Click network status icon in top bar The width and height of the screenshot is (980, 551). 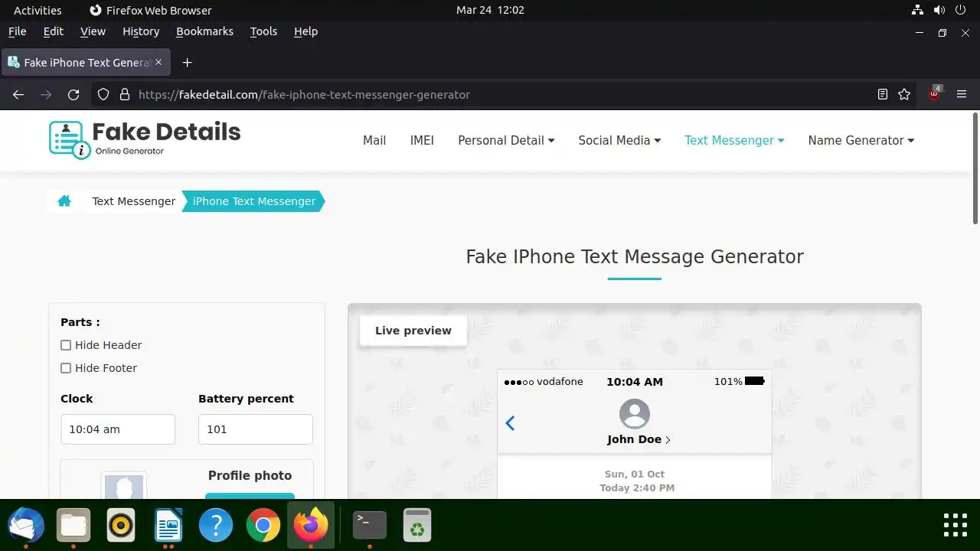(x=918, y=10)
